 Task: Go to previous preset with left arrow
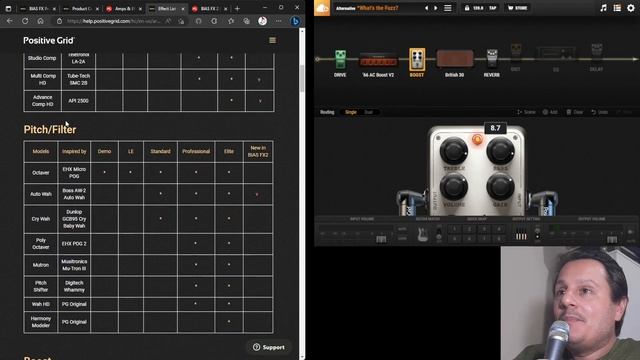point(426,8)
